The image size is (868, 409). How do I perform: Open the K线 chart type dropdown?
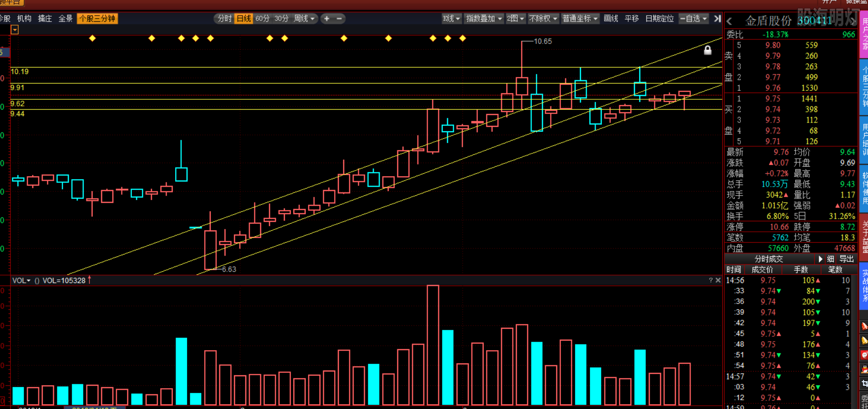(451, 19)
